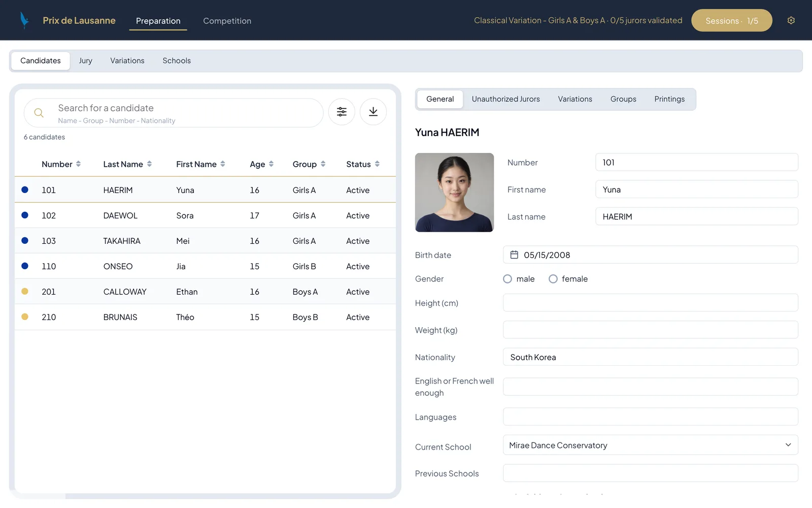Open the Unauthorized Jurors tab
Viewport: 812px width, 508px height.
(x=505, y=99)
